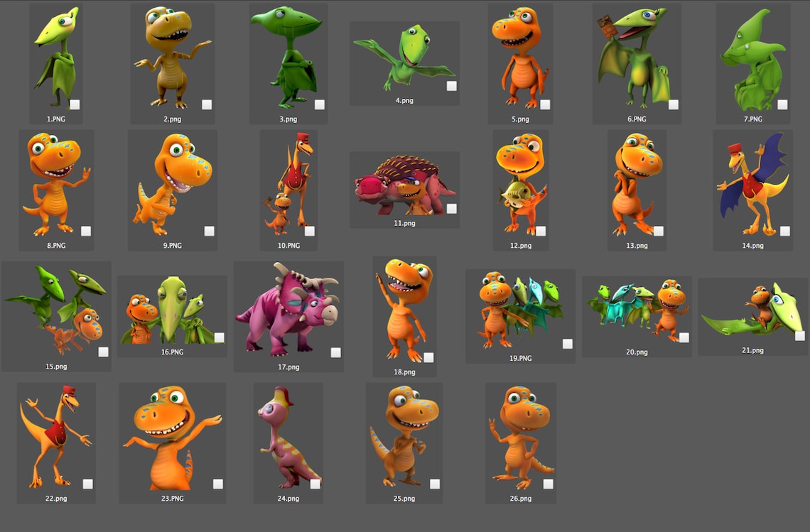Select the checkbox on 20.png
This screenshot has width=810, height=532.
pyautogui.click(x=684, y=337)
